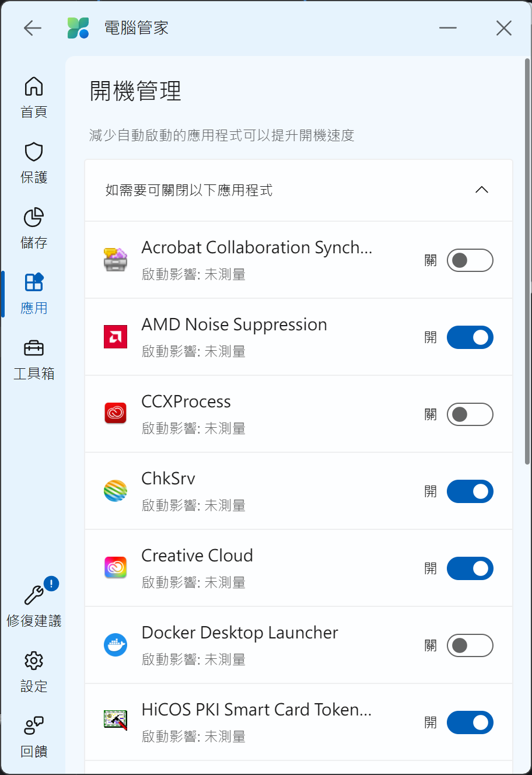
Task: Turn on CCXProcess startup toggle
Action: [x=470, y=414]
